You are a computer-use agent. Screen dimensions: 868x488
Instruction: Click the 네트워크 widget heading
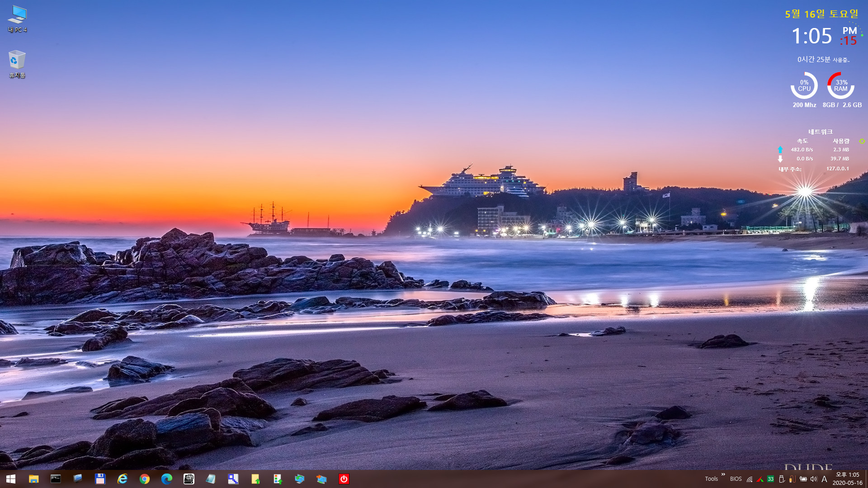[x=821, y=132]
